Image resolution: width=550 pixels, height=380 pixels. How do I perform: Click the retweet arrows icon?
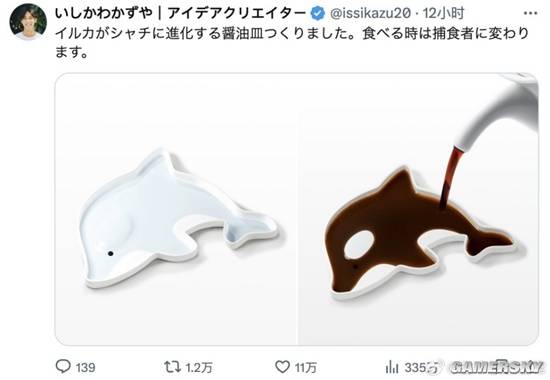click(x=173, y=367)
